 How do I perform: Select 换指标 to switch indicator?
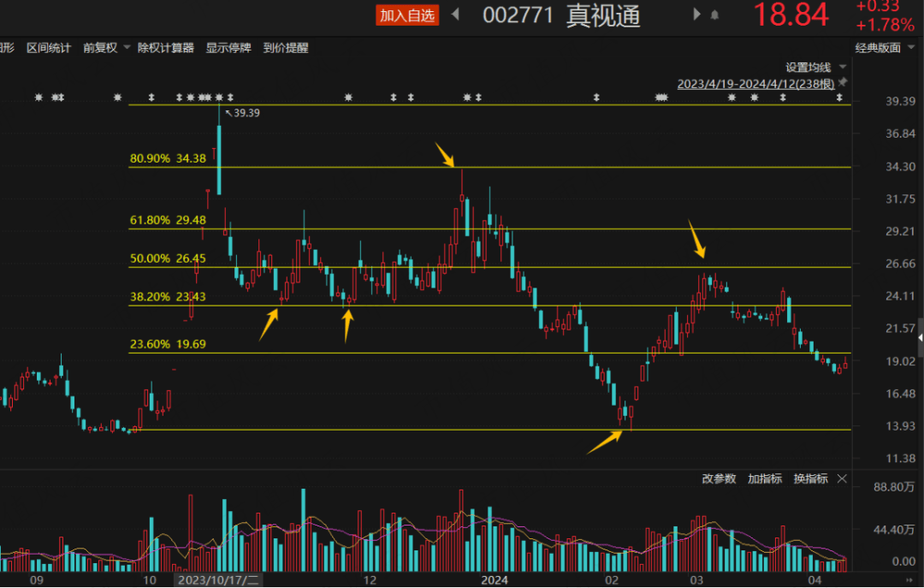[810, 478]
